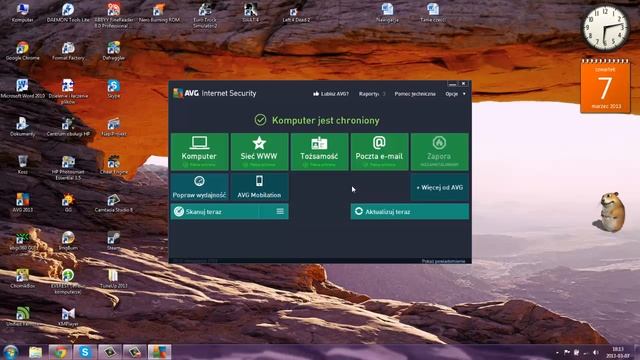Open Cheat Engine desktop shortcut
The image size is (640, 360).
coord(113,164)
